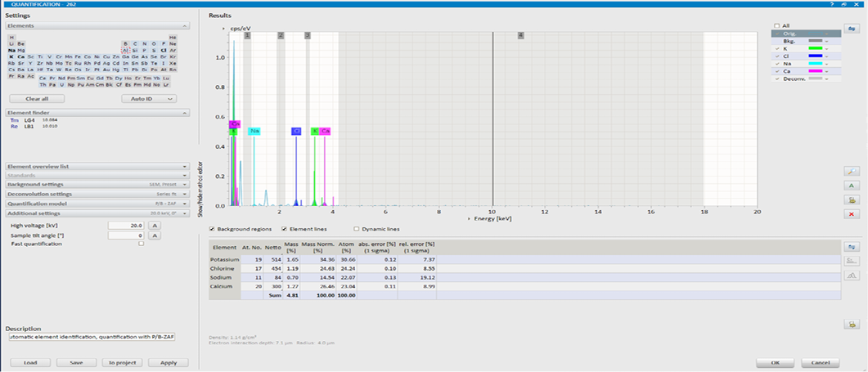
Task: Click the green K color swatch
Action: (x=815, y=49)
